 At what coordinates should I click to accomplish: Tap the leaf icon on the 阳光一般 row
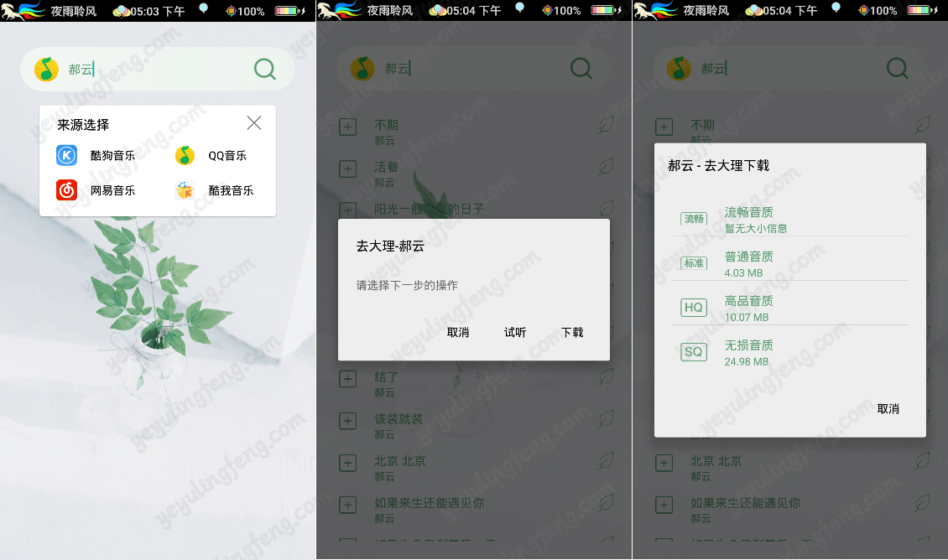pyautogui.click(x=606, y=209)
